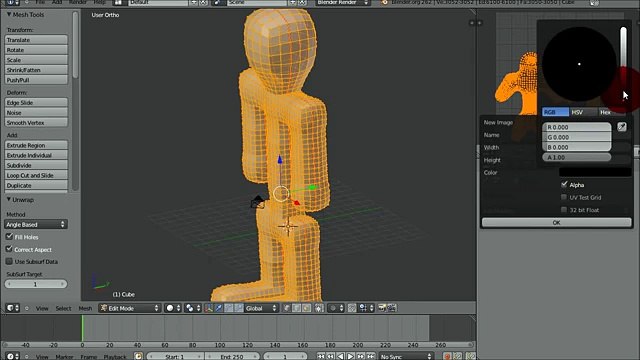Open the timeline editor type selector

12,357
